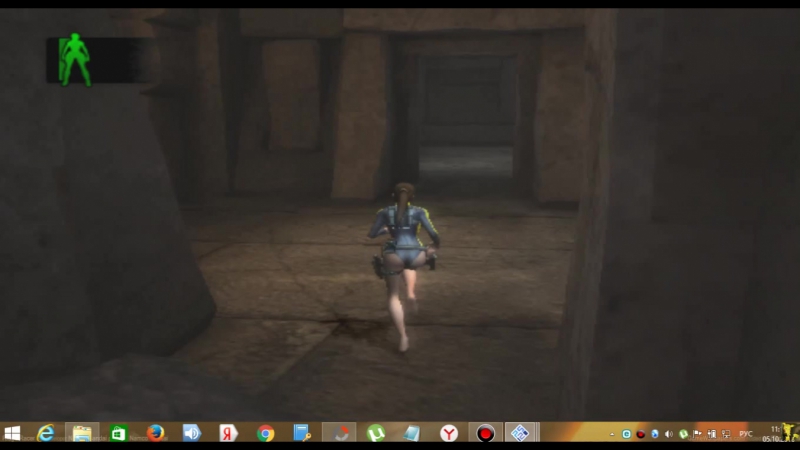Open the red Yandex Я icon
The image size is (800, 450).
pyautogui.click(x=229, y=433)
